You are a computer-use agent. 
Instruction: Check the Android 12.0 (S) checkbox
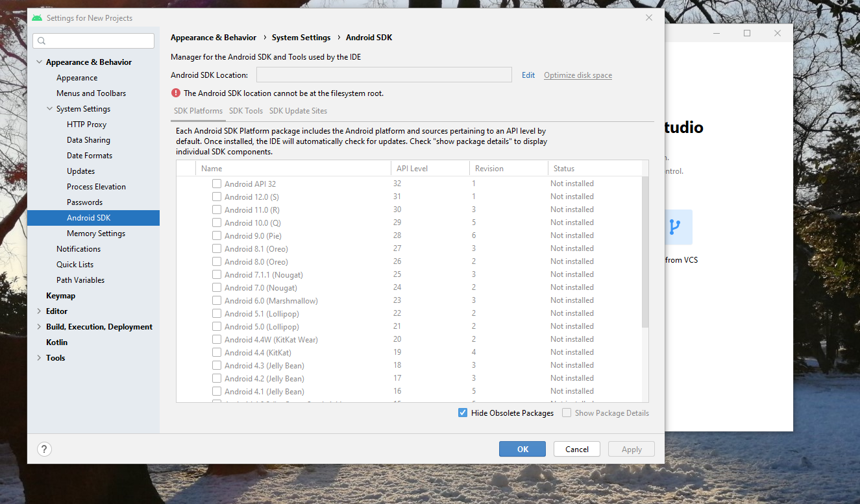pyautogui.click(x=217, y=197)
